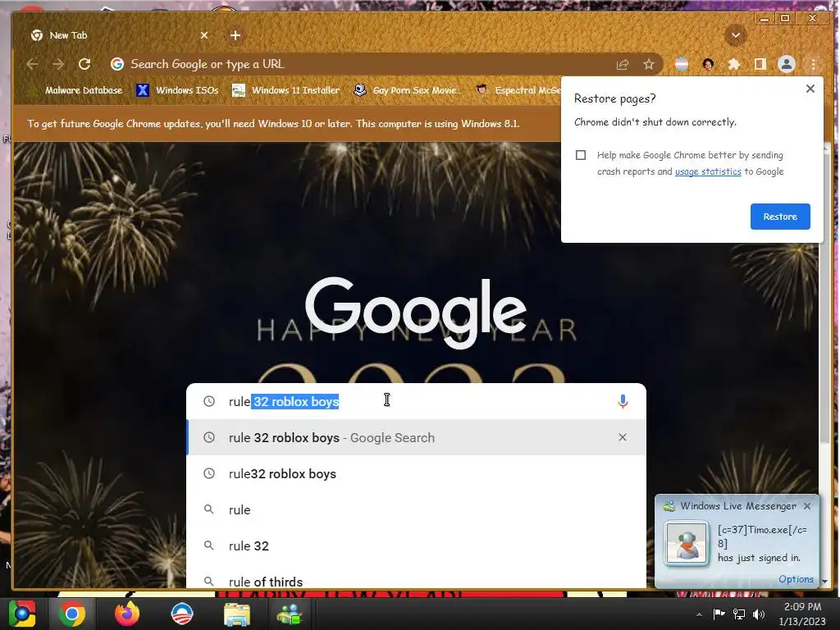Image resolution: width=840 pixels, height=630 pixels.
Task: Open the Extensions puzzle piece menu
Action: click(x=734, y=65)
